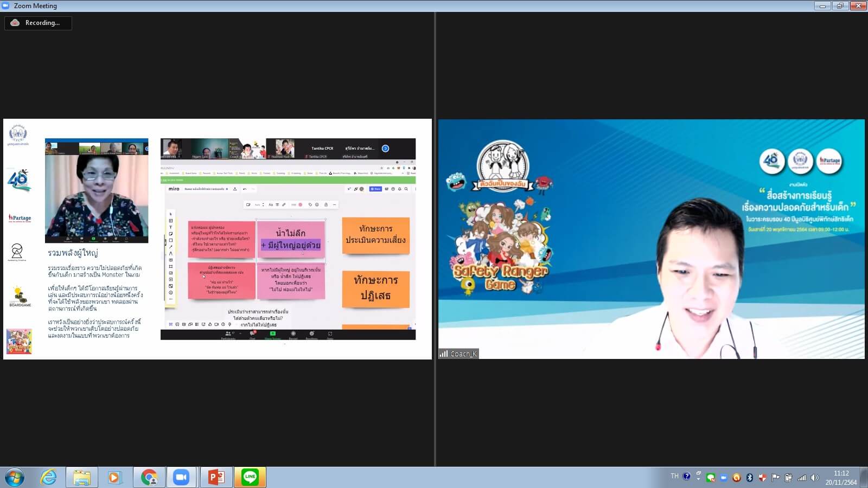
Task: Click the Windows Start orb
Action: [x=15, y=477]
